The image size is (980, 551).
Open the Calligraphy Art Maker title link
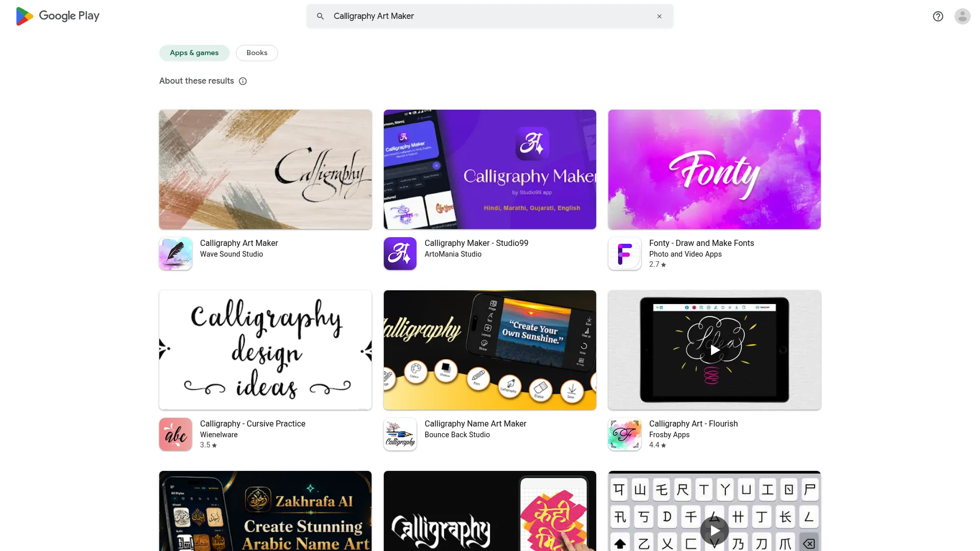(x=239, y=243)
